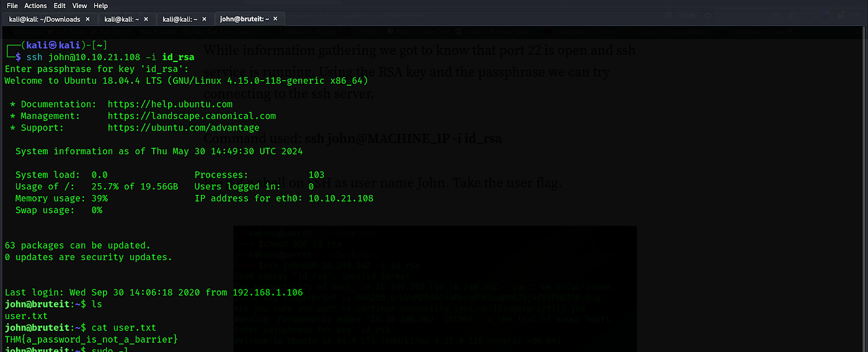This screenshot has height=352, width=868.
Task: Open the Edit menu
Action: (x=60, y=6)
